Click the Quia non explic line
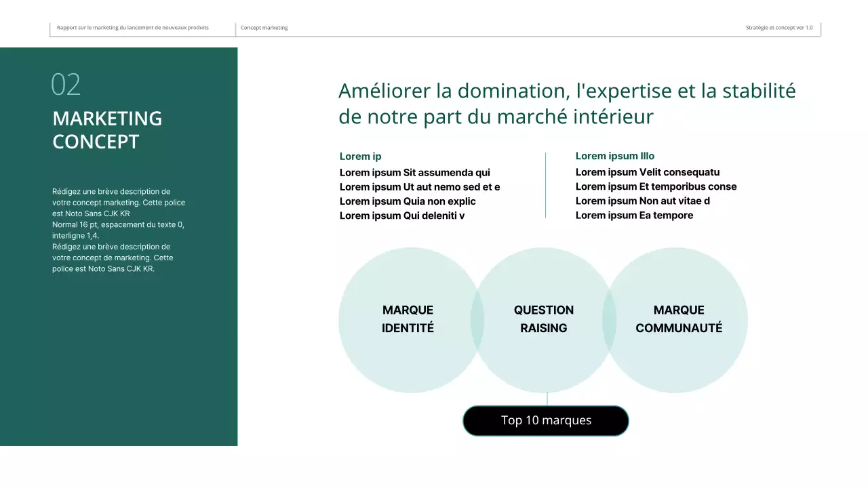Screen dimensions: 868x488 pyautogui.click(x=408, y=201)
